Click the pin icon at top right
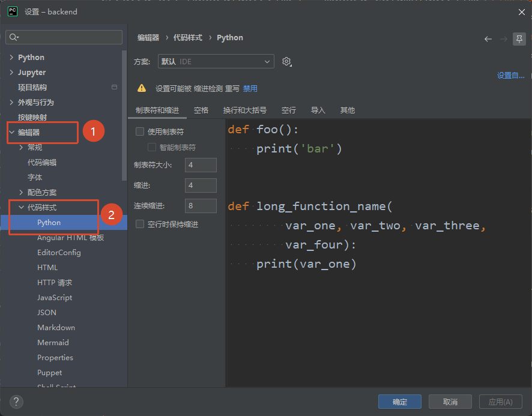Screen dimensions: 532x416 coord(519,39)
